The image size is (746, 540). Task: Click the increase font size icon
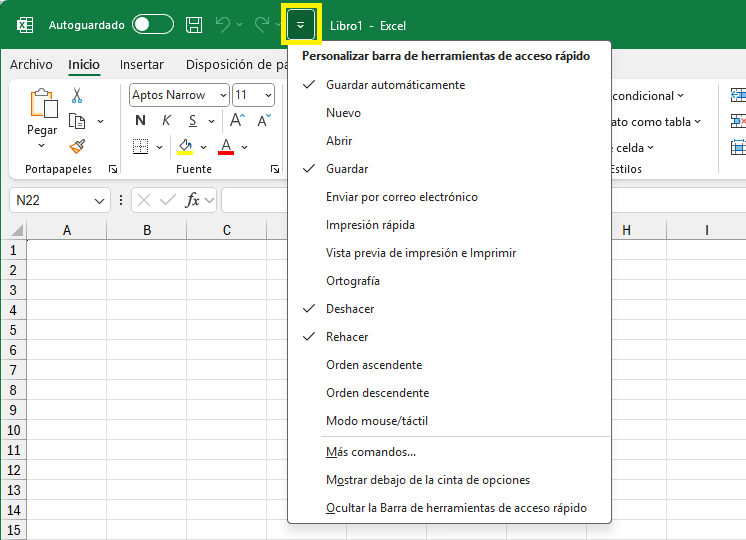237,120
